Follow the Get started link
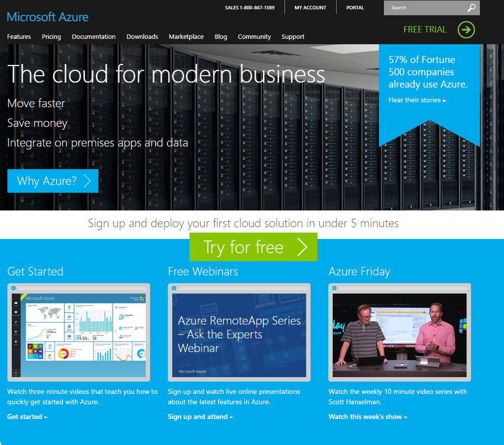The image size is (504, 445). [x=28, y=417]
